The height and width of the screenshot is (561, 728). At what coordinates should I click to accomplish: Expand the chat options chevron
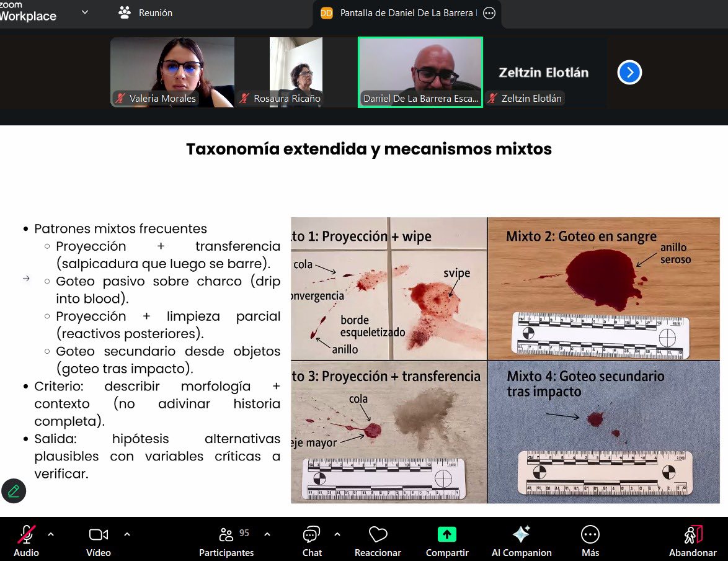pyautogui.click(x=337, y=534)
